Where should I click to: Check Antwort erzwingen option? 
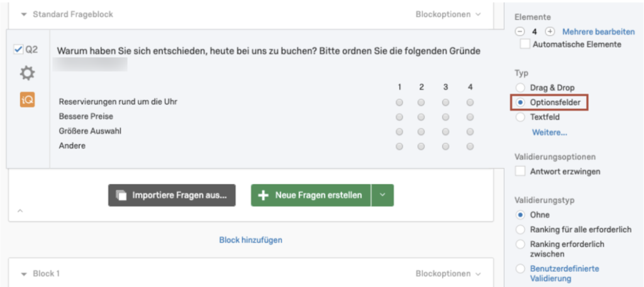click(520, 171)
